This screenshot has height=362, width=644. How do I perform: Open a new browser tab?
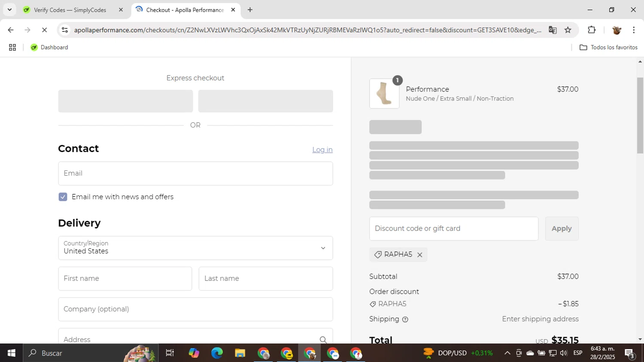(x=250, y=10)
